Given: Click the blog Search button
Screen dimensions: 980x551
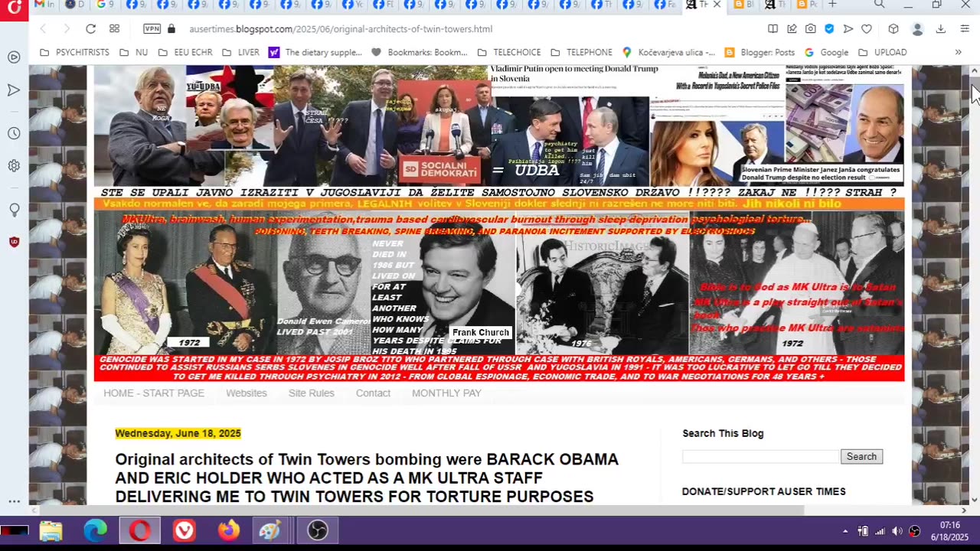Looking at the screenshot, I should pos(861,457).
